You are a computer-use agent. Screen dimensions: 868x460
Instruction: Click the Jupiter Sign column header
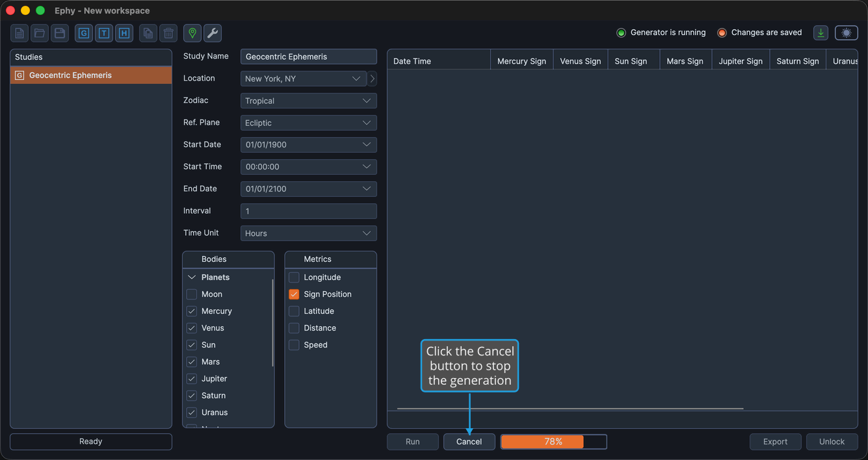tap(741, 61)
